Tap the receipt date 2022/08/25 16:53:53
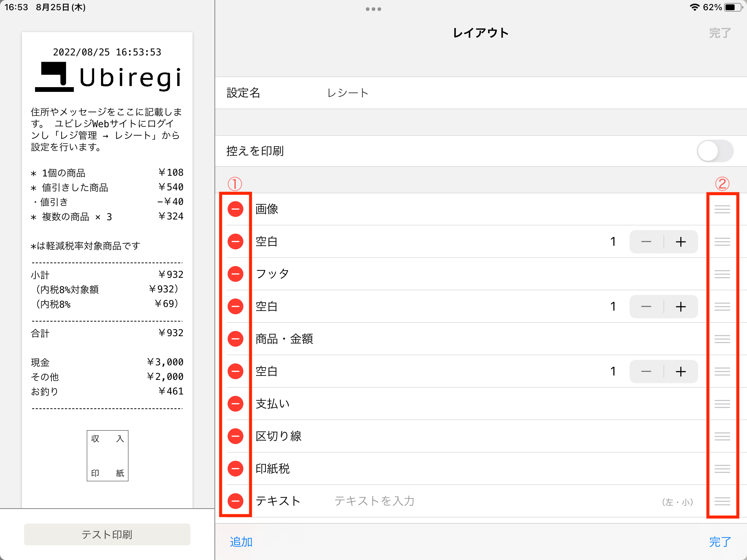Image resolution: width=747 pixels, height=560 pixels. (x=107, y=52)
